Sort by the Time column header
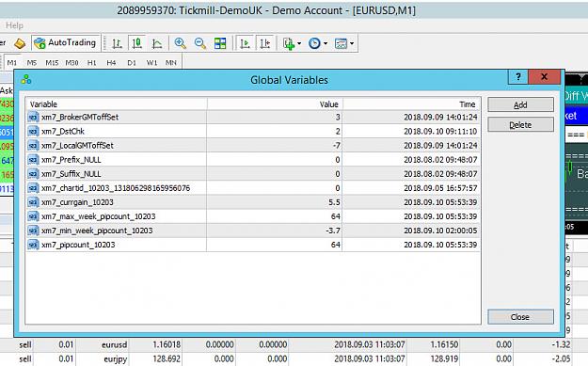The width and height of the screenshot is (588, 366). click(411, 104)
